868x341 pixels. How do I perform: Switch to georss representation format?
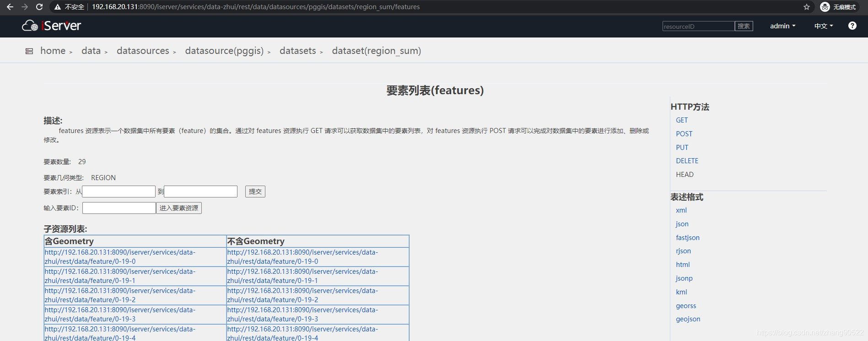pyautogui.click(x=686, y=306)
